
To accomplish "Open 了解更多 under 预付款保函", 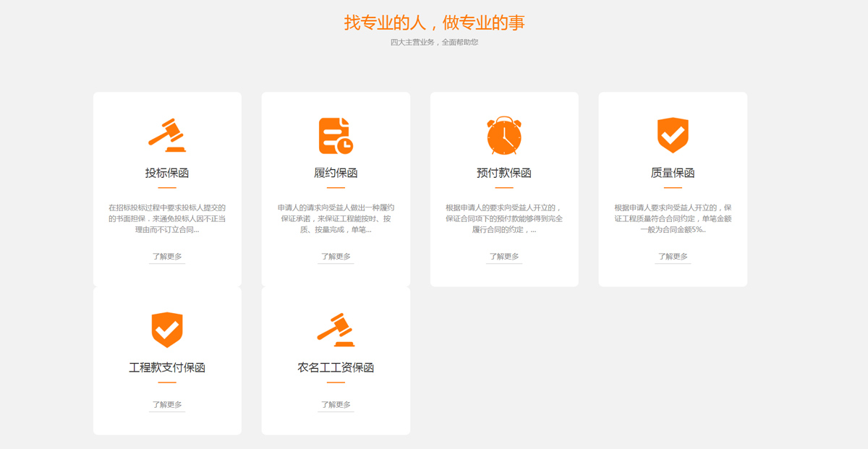I will pos(504,257).
